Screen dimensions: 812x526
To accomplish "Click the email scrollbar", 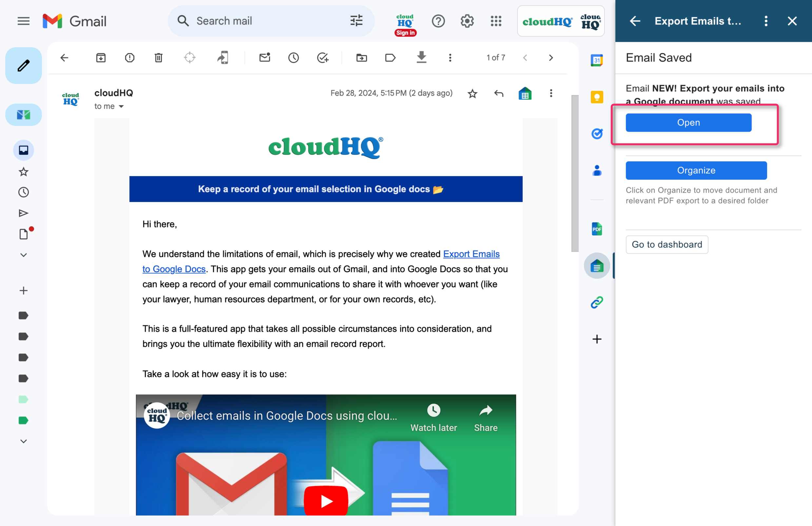I will coord(575,173).
